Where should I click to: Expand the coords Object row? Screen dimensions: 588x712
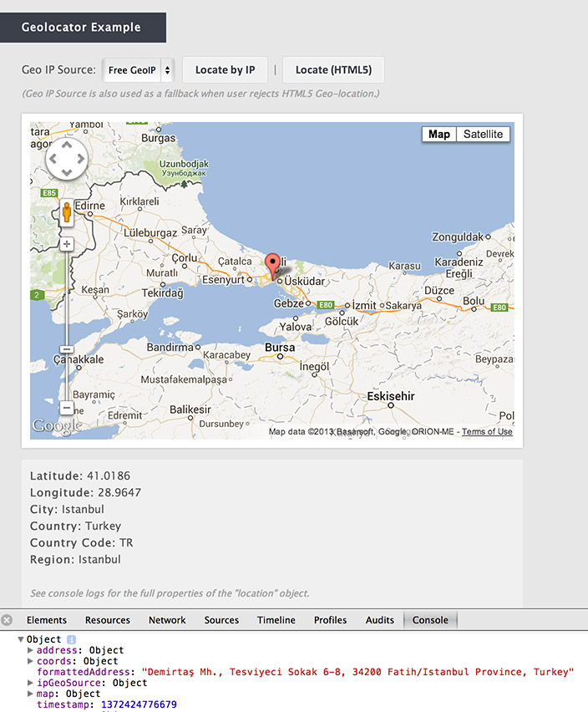(x=30, y=661)
